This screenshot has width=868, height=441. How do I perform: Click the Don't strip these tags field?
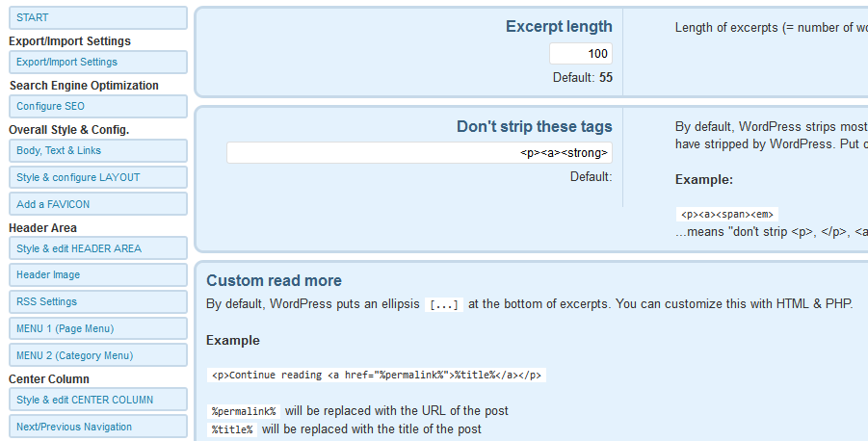(x=419, y=153)
